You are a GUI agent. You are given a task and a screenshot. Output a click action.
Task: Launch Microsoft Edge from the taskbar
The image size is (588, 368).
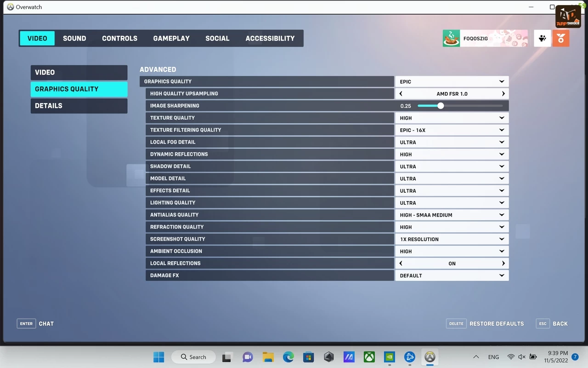[288, 357]
